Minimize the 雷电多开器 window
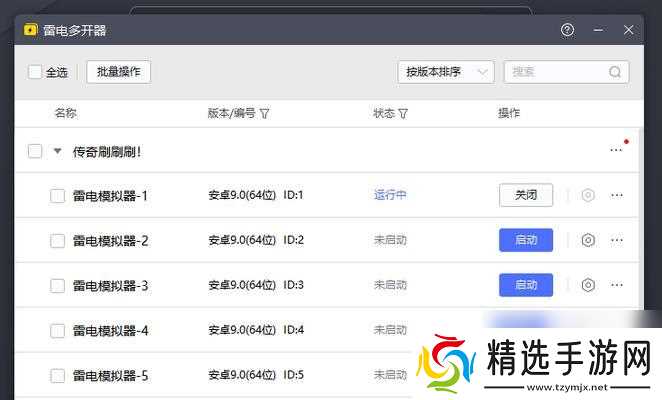 (598, 30)
